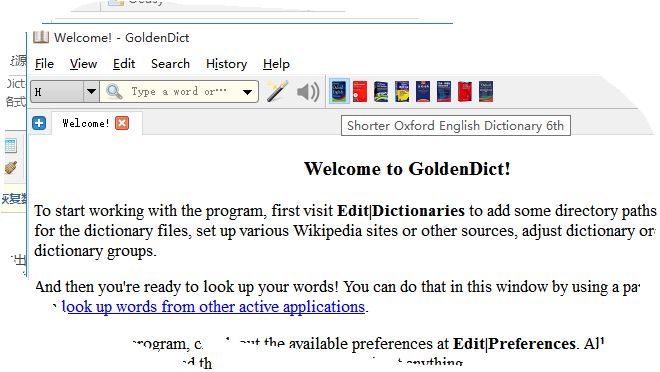Open the Edit menu
This screenshot has height=372, width=660.
pos(124,64)
